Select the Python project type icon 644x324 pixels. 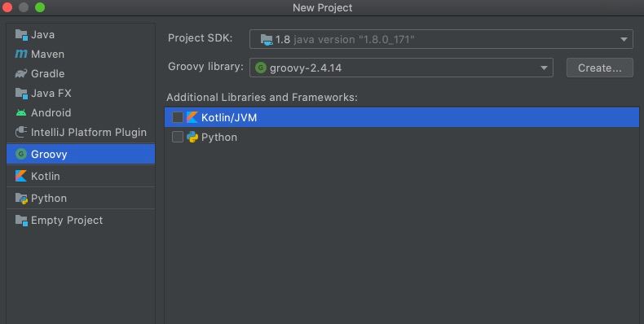[21, 199]
